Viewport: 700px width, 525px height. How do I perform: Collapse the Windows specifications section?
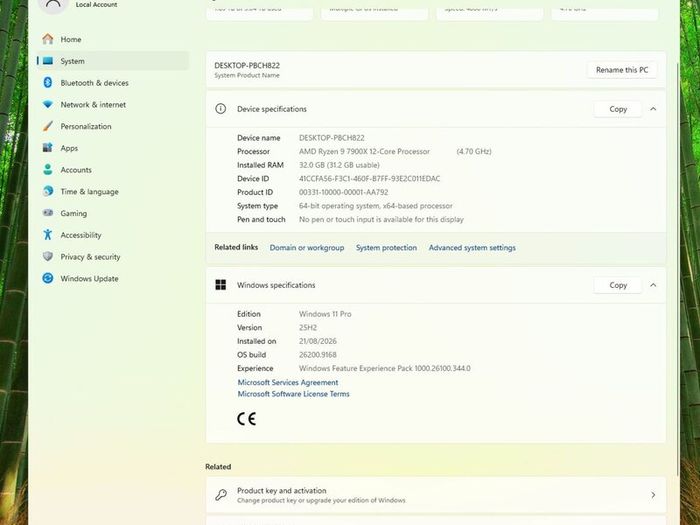pyautogui.click(x=653, y=285)
